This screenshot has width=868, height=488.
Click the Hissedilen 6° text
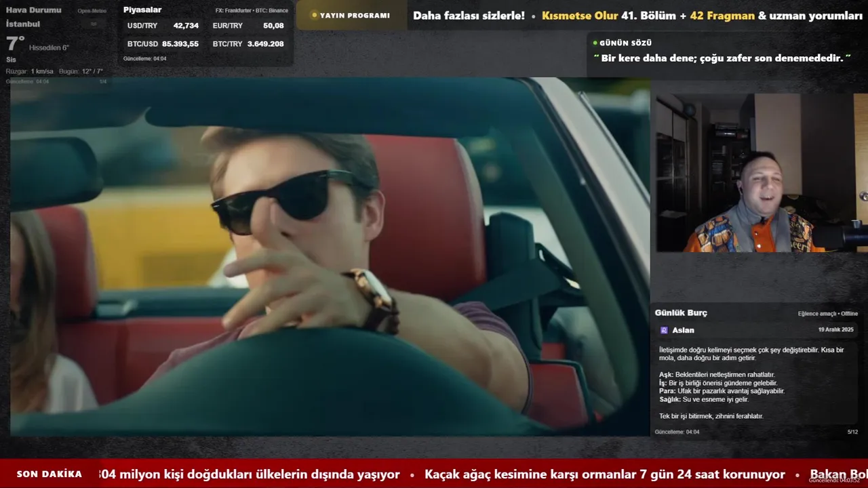[49, 48]
